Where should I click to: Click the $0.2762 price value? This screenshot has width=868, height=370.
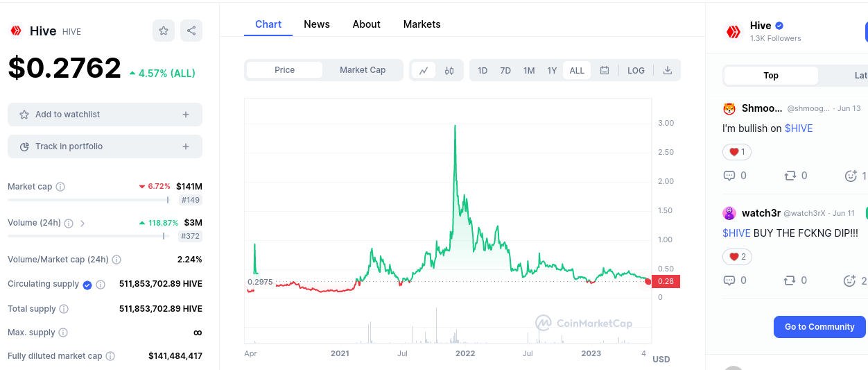tap(64, 68)
